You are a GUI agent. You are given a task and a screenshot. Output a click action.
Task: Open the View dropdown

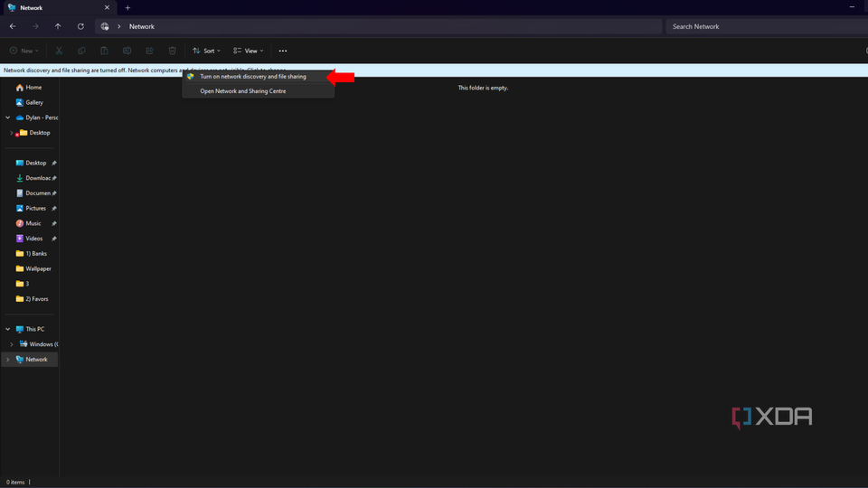249,51
